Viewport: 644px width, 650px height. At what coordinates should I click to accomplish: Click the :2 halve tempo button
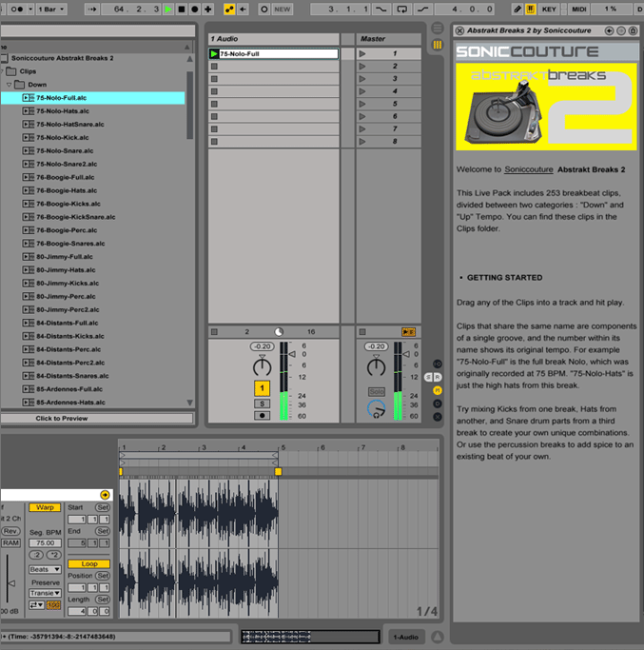(36, 555)
